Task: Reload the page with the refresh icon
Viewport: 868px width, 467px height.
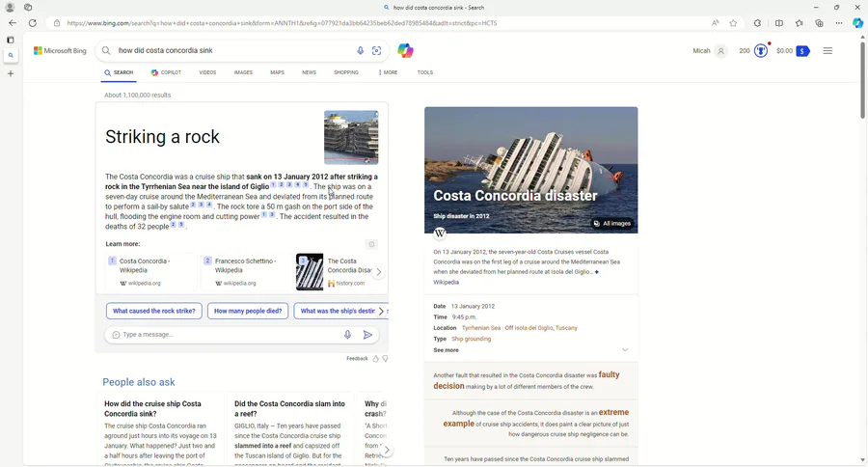Action: click(33, 23)
